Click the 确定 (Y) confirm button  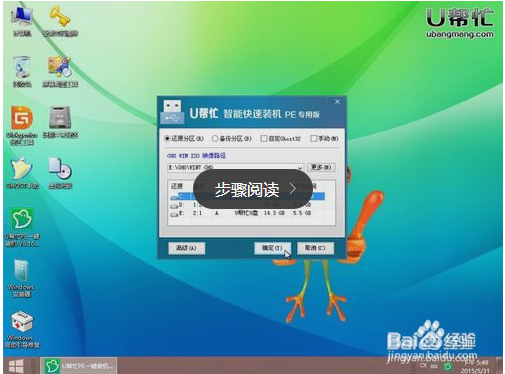(x=272, y=248)
